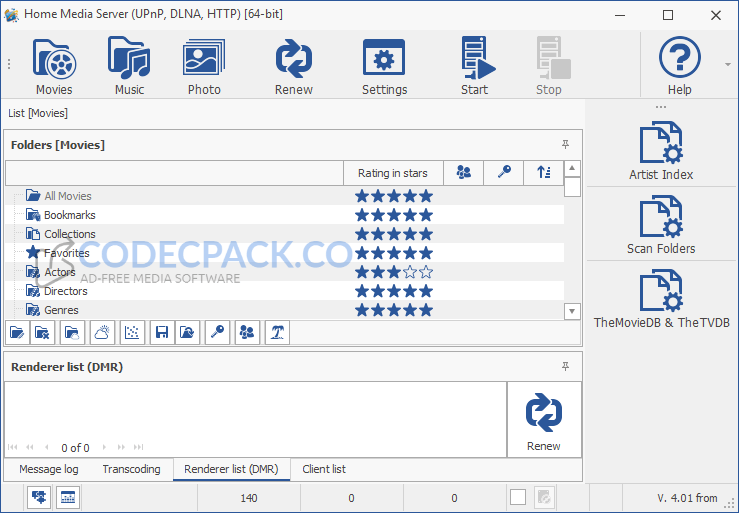Click the delete folder icon with X
The width and height of the screenshot is (739, 513).
tap(42, 333)
